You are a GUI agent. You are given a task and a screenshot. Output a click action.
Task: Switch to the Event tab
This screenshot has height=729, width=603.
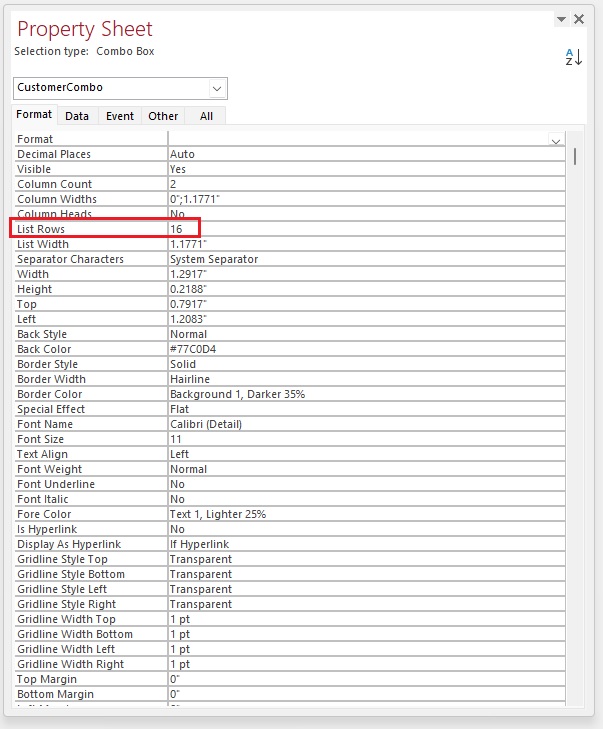(x=119, y=116)
